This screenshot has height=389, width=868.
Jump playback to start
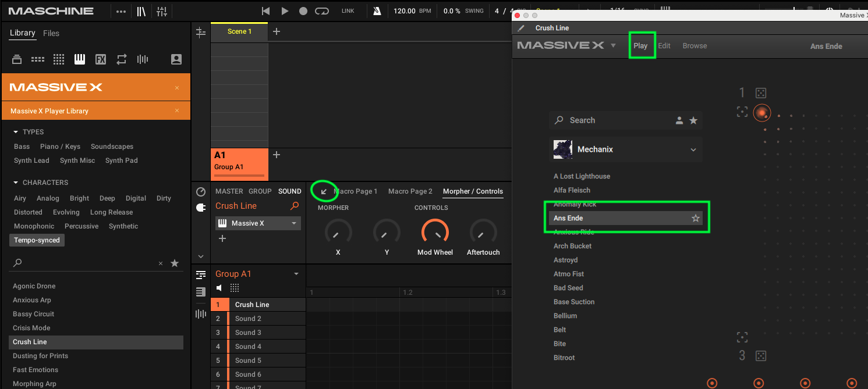pos(265,11)
